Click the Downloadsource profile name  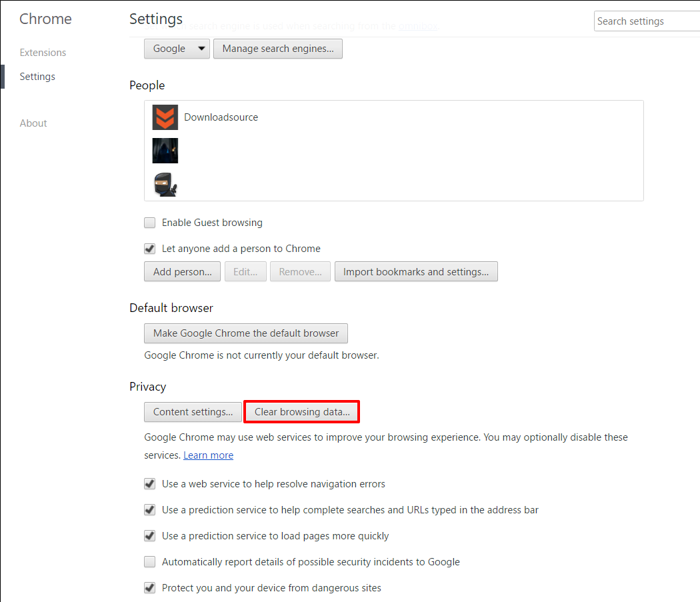pyautogui.click(x=221, y=117)
